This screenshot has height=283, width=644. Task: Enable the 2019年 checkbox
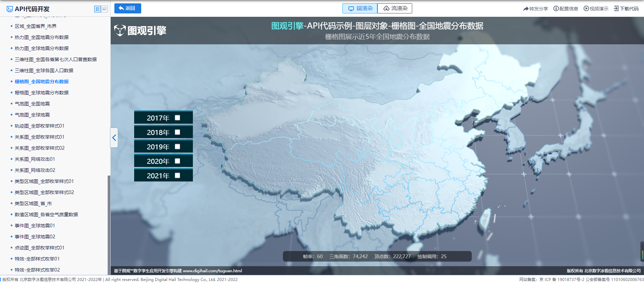(177, 147)
